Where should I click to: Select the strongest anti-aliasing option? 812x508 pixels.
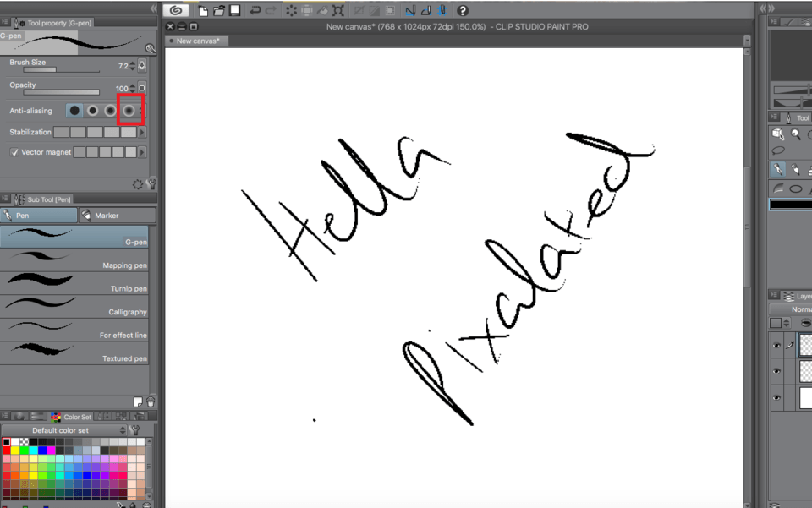(129, 111)
